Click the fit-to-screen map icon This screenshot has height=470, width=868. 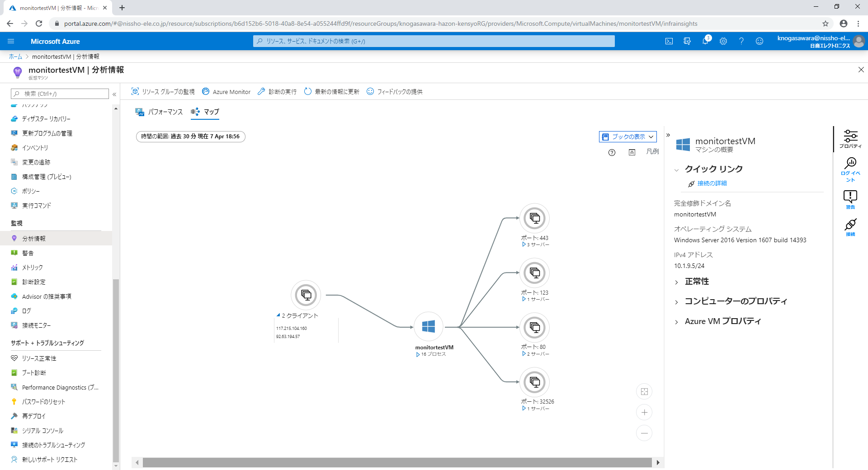point(644,391)
